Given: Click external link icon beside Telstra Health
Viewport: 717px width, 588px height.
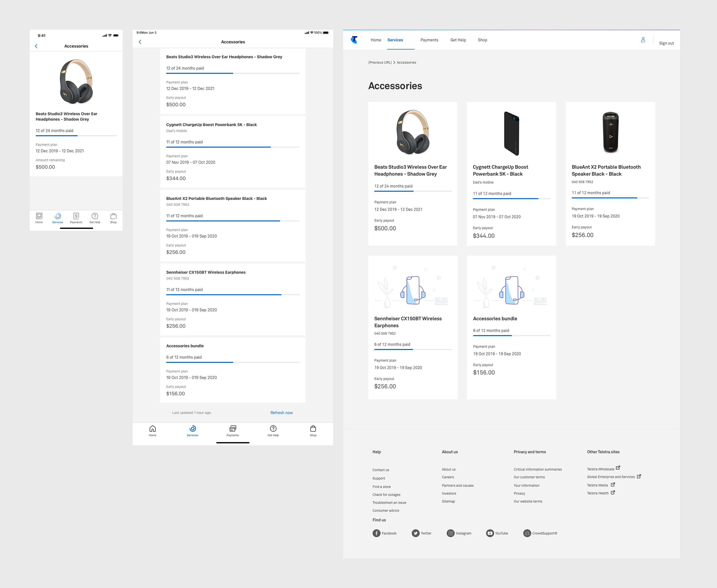Looking at the screenshot, I should (613, 492).
